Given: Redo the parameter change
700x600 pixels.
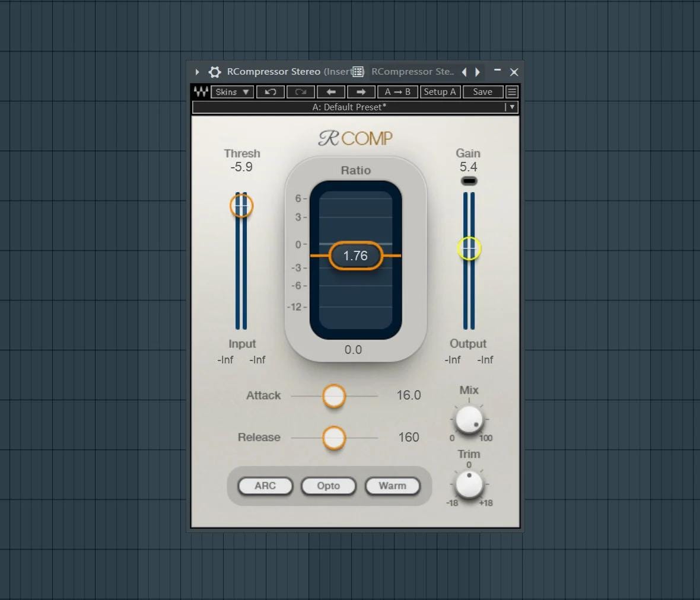Looking at the screenshot, I should [300, 92].
